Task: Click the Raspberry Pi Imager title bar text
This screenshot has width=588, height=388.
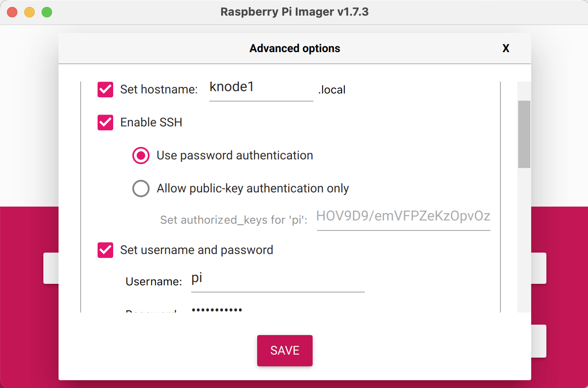Action: tap(294, 12)
